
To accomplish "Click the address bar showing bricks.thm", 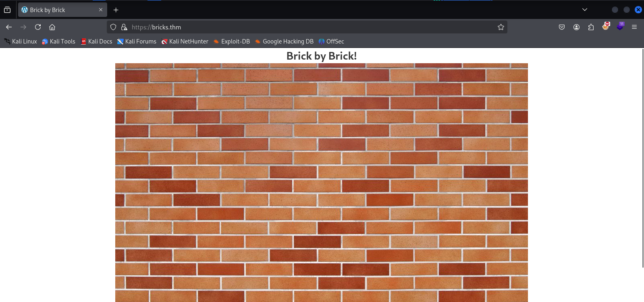I will [307, 27].
